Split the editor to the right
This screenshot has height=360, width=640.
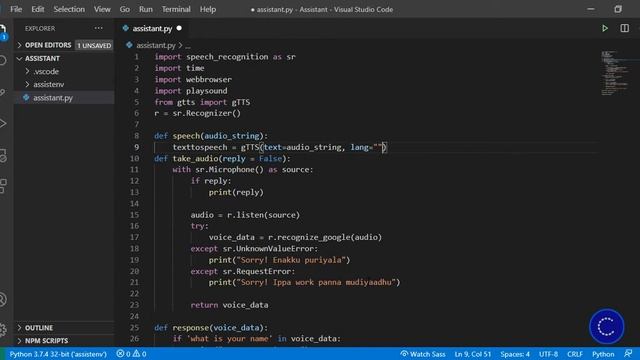[x=624, y=28]
